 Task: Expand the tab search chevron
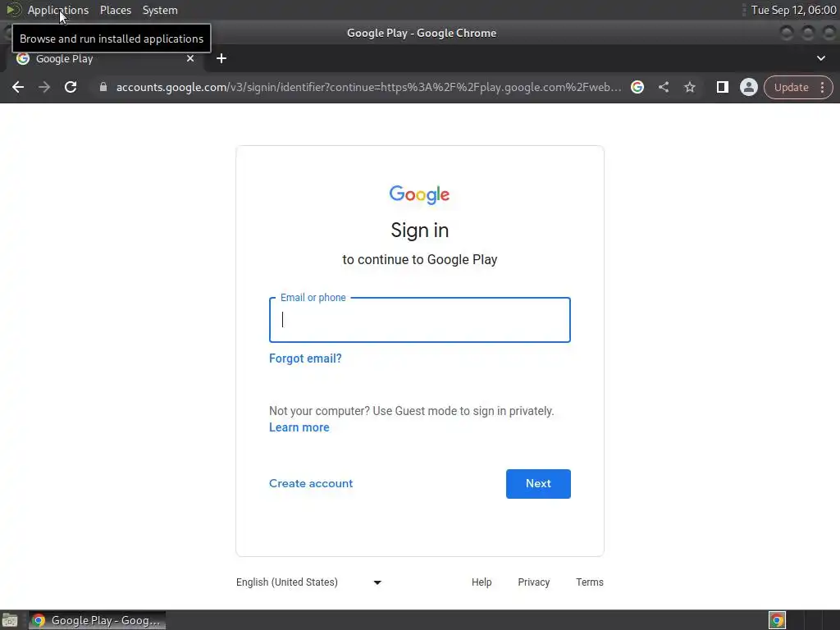click(x=820, y=58)
